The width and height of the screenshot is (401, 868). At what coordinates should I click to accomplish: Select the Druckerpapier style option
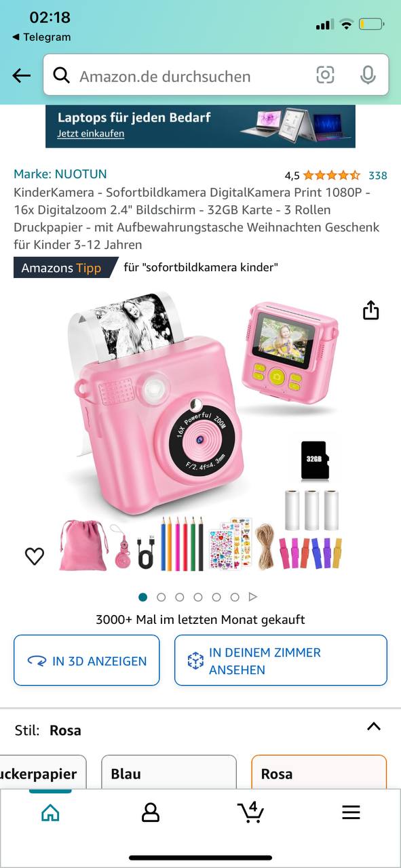[x=42, y=772]
